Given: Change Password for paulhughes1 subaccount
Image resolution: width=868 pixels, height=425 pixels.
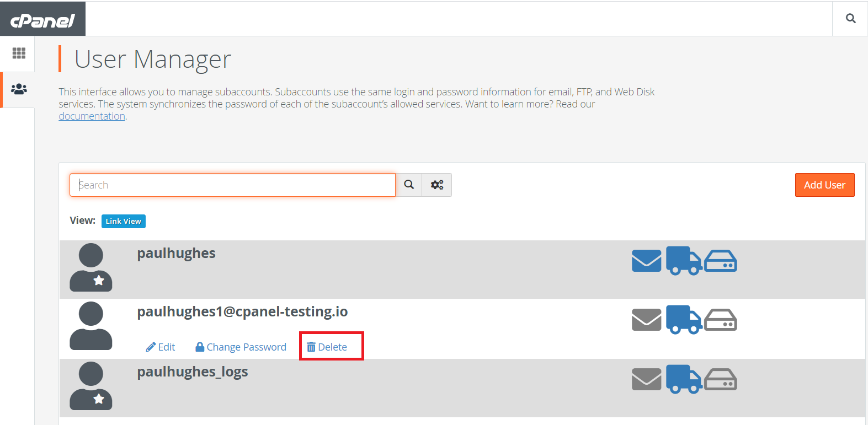Looking at the screenshot, I should pyautogui.click(x=241, y=347).
